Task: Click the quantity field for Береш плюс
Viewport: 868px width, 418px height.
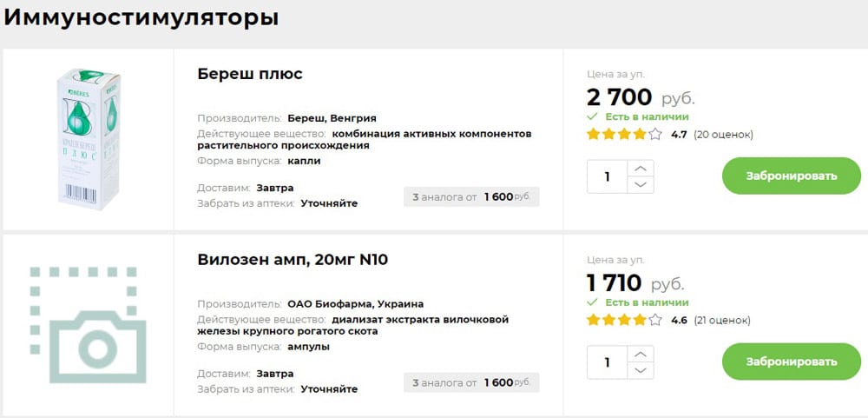Action: pos(608,177)
